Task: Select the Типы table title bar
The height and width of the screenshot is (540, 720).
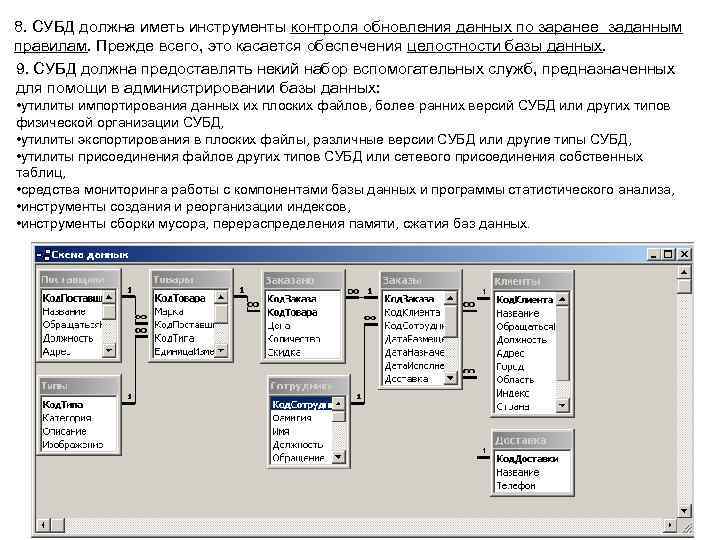Action: pos(79,386)
